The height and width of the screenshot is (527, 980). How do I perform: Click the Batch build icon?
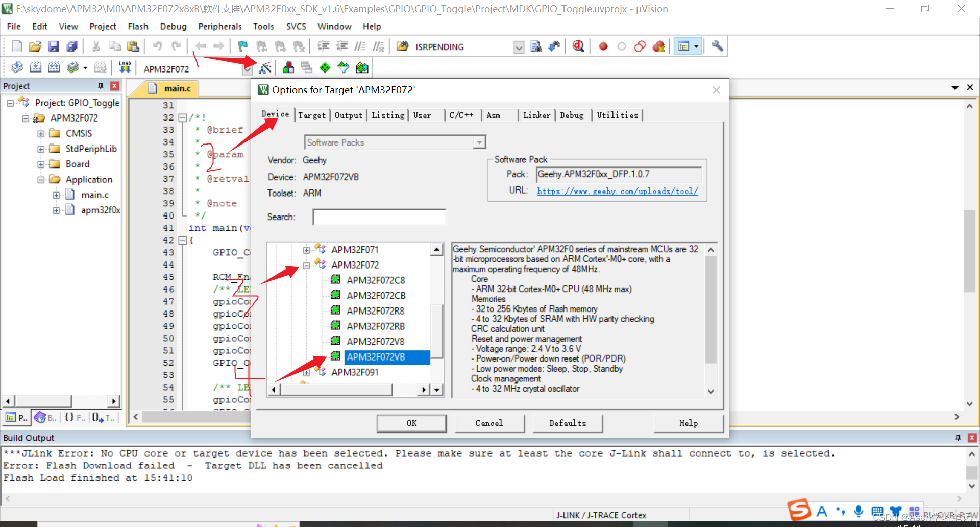click(x=73, y=67)
